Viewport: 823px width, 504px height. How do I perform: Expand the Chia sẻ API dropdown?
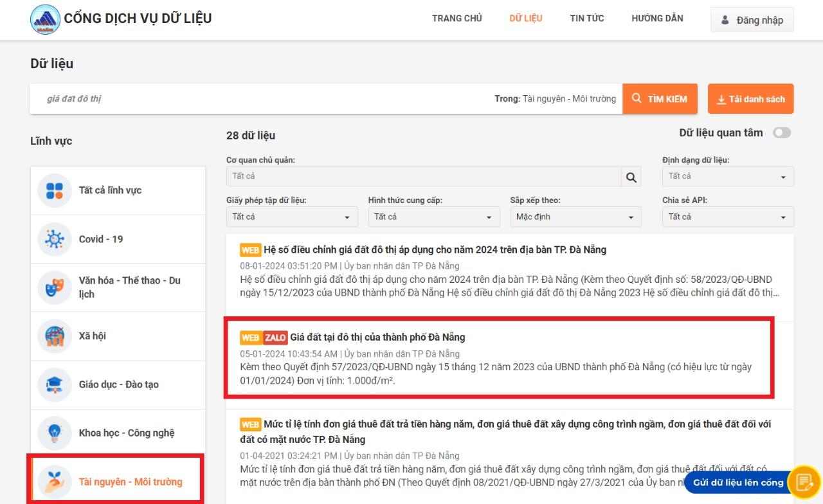(x=728, y=217)
